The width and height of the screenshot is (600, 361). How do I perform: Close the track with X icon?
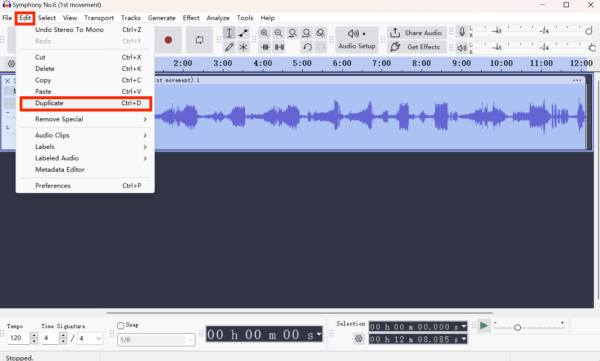click(x=7, y=81)
